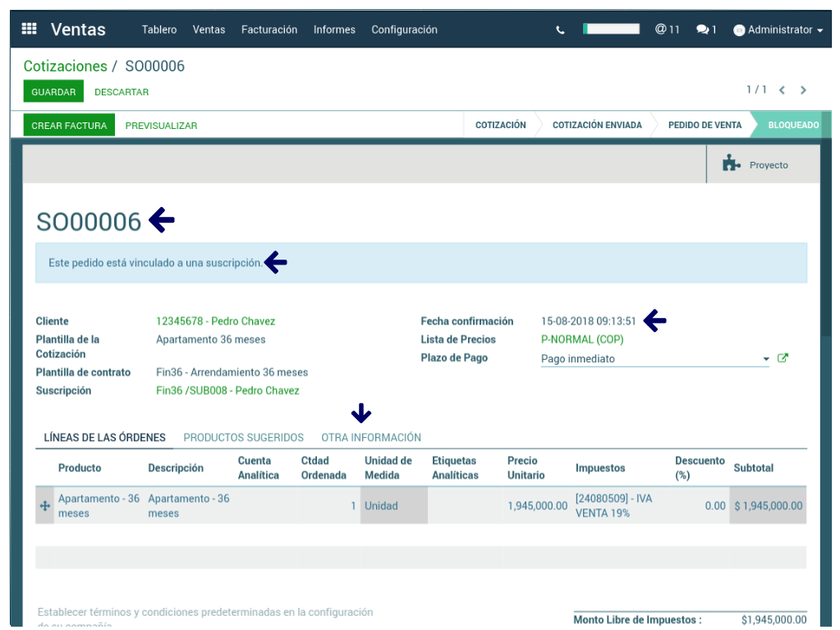
Task: Click the drag handle on product line
Action: point(45,506)
